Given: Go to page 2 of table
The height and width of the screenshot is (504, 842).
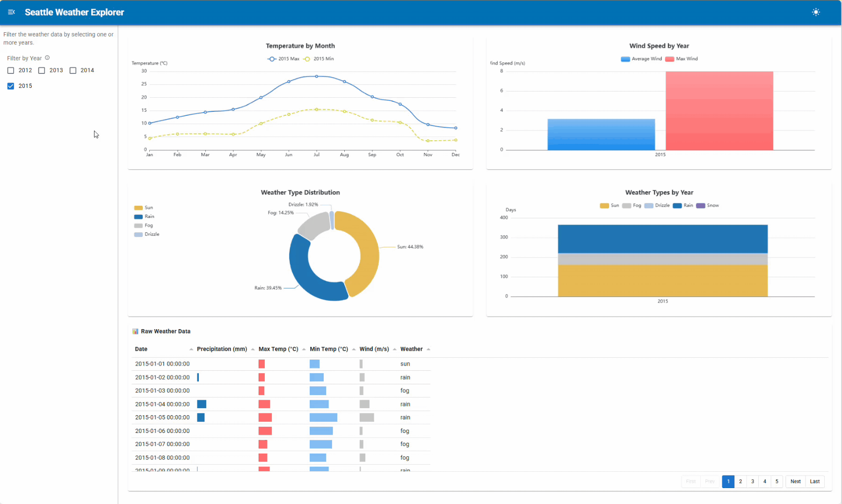Looking at the screenshot, I should (x=740, y=482).
